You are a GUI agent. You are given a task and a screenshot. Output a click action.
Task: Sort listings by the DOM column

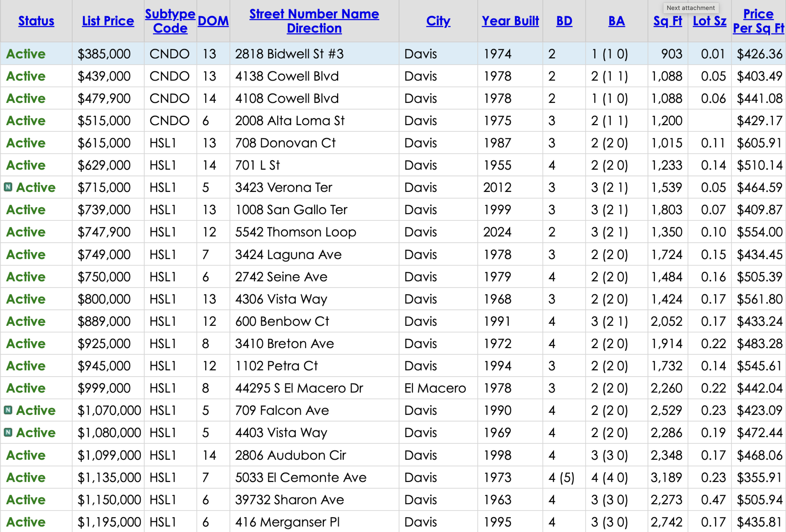[213, 21]
